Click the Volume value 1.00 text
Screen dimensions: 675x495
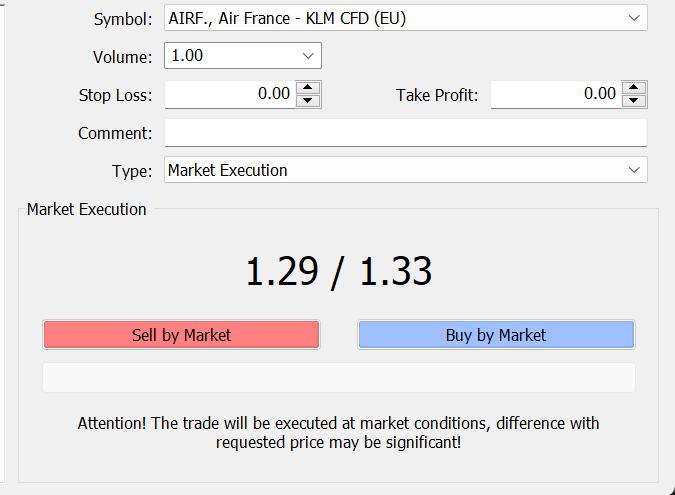tap(188, 56)
